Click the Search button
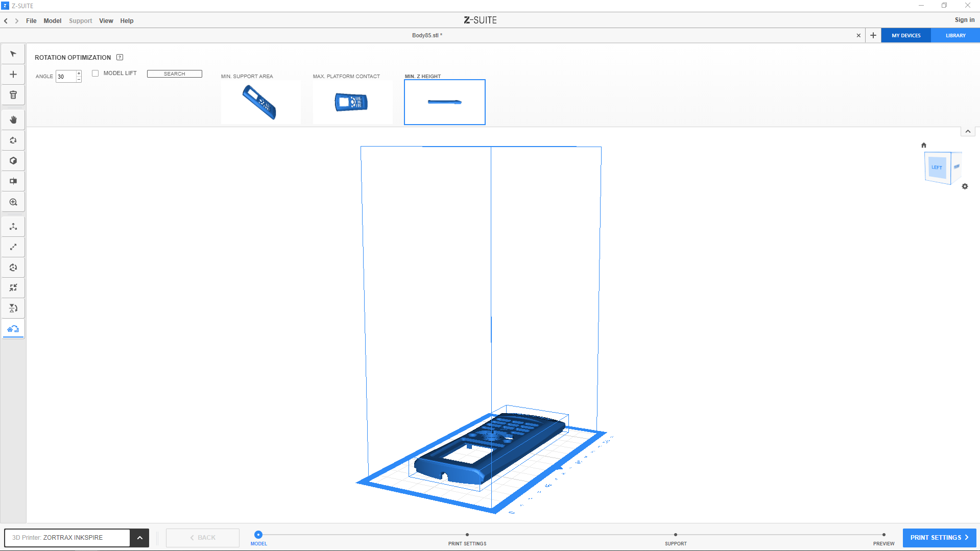Image resolution: width=980 pixels, height=551 pixels. [x=174, y=74]
